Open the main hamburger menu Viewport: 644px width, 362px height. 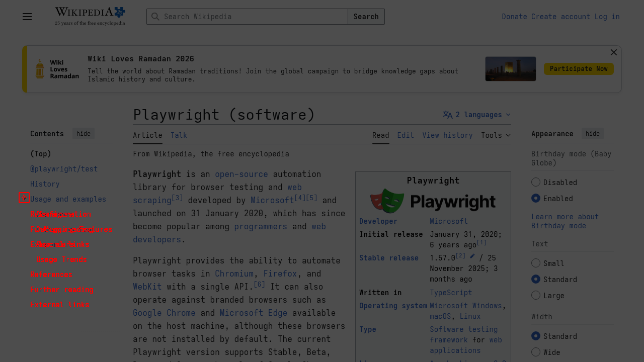click(x=27, y=16)
